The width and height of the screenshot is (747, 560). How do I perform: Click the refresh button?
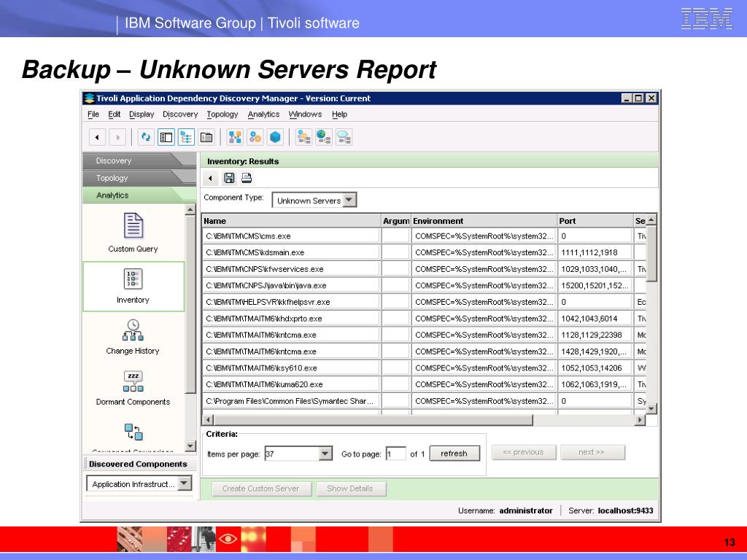pyautogui.click(x=454, y=454)
